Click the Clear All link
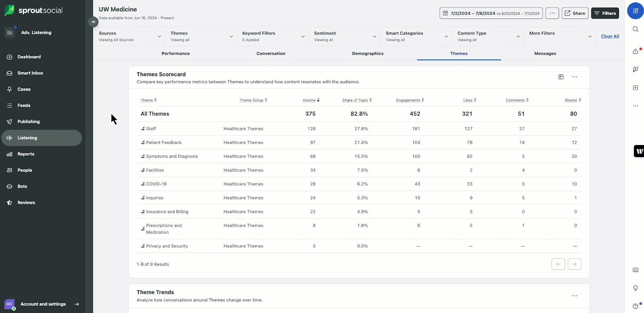The height and width of the screenshot is (313, 644). 610,36
